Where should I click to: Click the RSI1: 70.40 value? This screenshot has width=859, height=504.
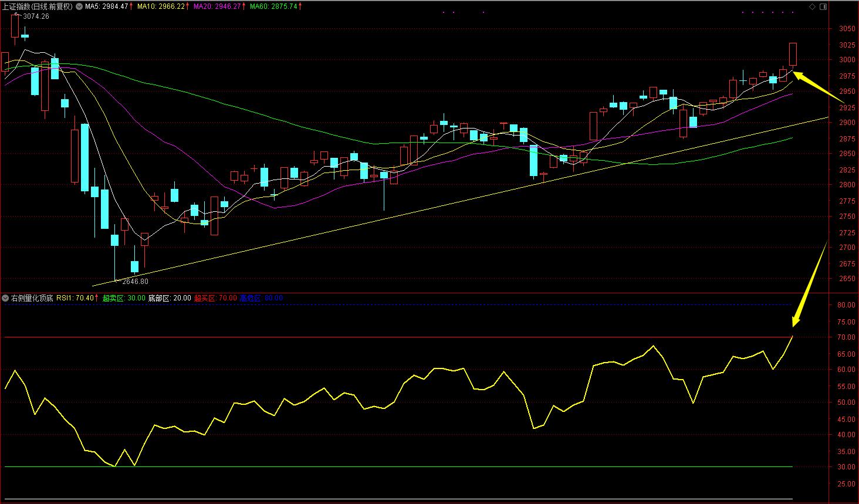[x=75, y=298]
